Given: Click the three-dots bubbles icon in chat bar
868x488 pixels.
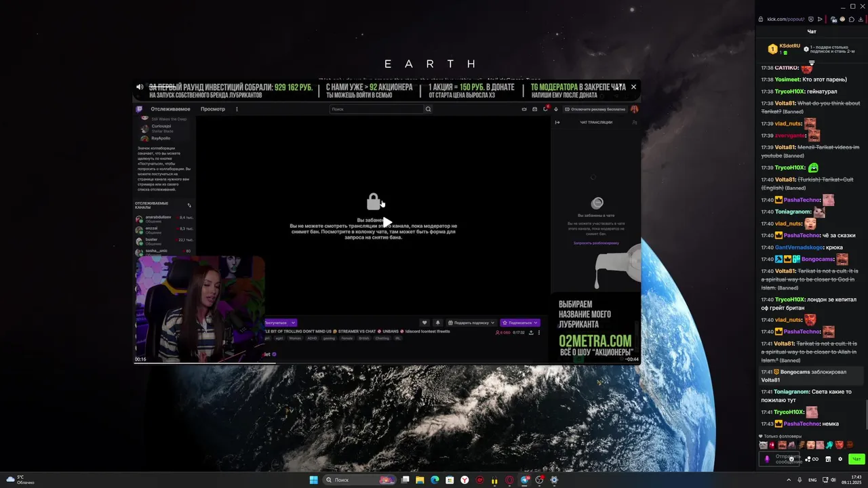Looking at the screenshot, I should (x=808, y=459).
